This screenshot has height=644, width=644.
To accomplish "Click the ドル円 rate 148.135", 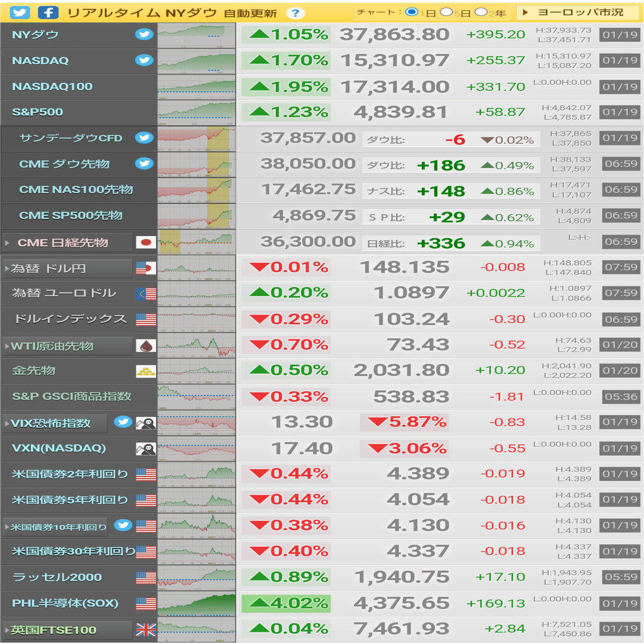I will [x=405, y=267].
